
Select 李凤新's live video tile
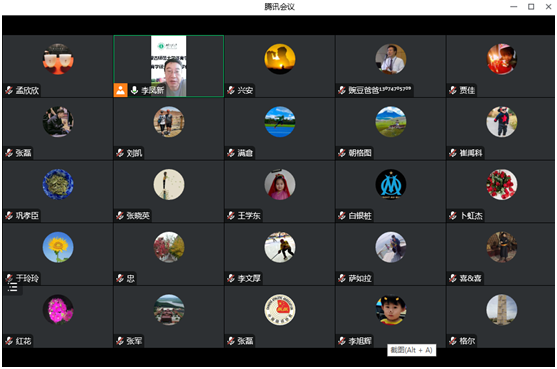(x=168, y=66)
